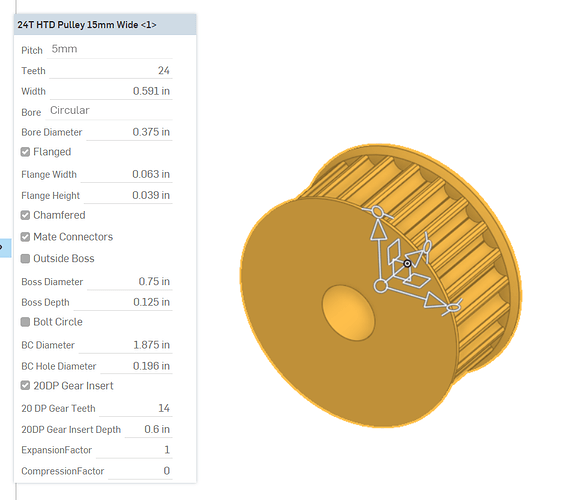Image resolution: width=574 pixels, height=500 pixels.
Task: Select the Boss Diameter field
Action: (130, 281)
